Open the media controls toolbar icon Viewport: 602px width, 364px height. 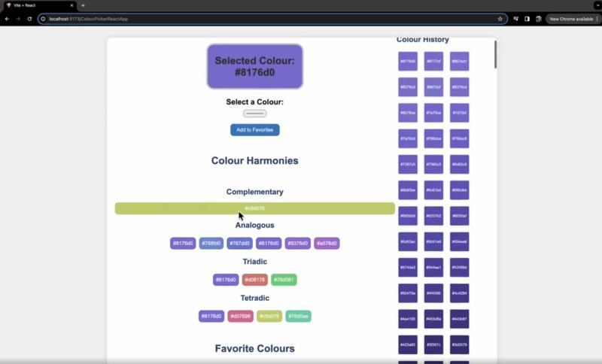(515, 19)
